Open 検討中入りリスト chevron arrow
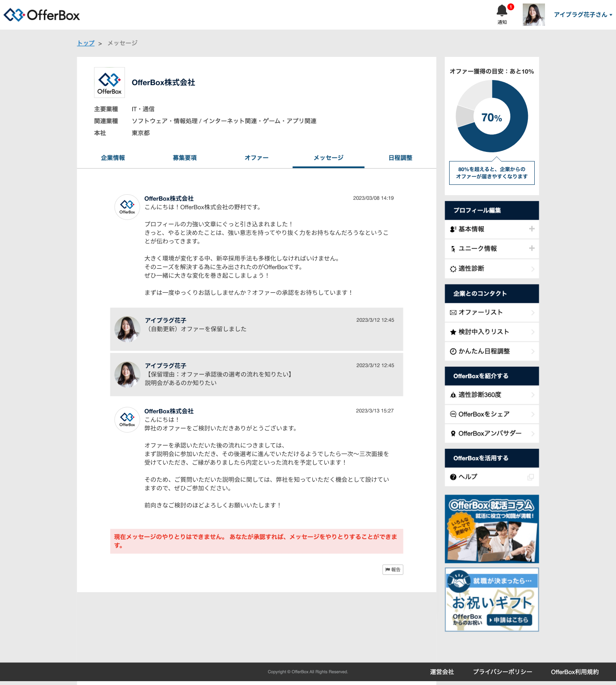Image resolution: width=616 pixels, height=685 pixels. pos(533,332)
